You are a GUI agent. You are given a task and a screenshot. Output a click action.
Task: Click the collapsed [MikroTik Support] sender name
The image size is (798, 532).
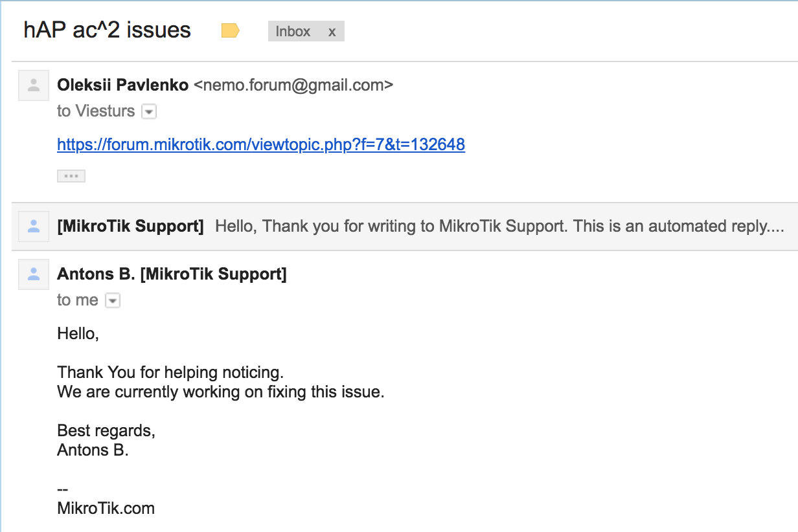[x=130, y=227]
